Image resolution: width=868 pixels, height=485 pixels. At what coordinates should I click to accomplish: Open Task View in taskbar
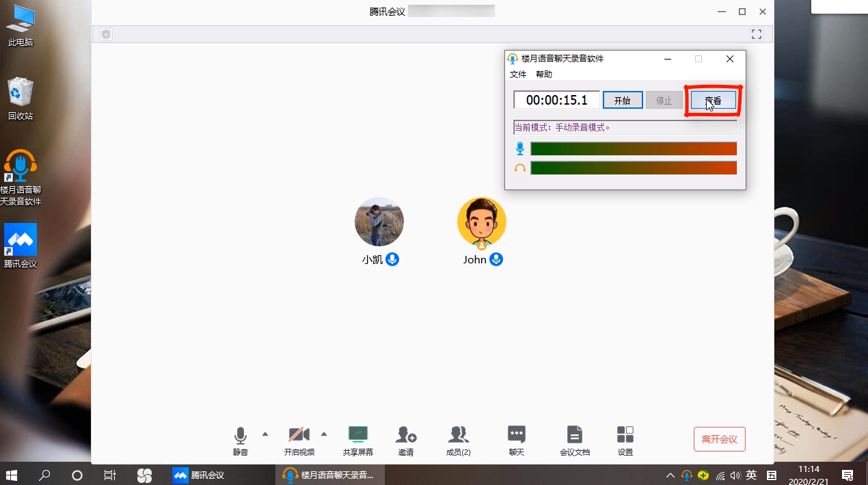click(x=109, y=475)
